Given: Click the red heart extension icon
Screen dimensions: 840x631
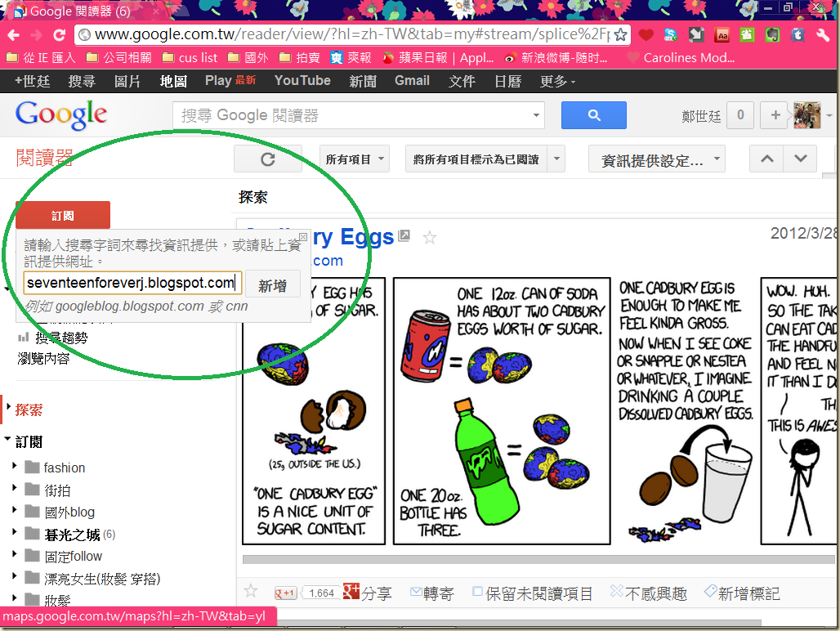Looking at the screenshot, I should [x=646, y=35].
